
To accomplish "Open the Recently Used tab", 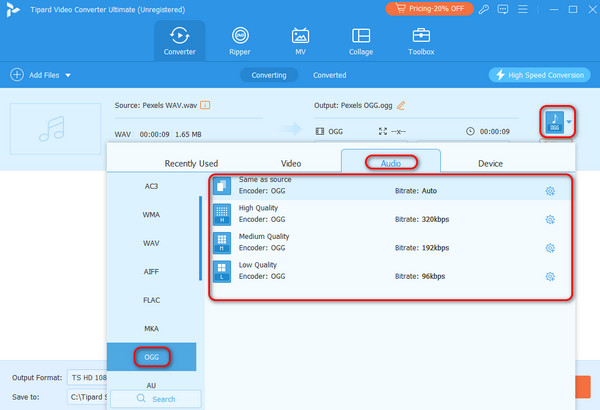I will [x=191, y=163].
